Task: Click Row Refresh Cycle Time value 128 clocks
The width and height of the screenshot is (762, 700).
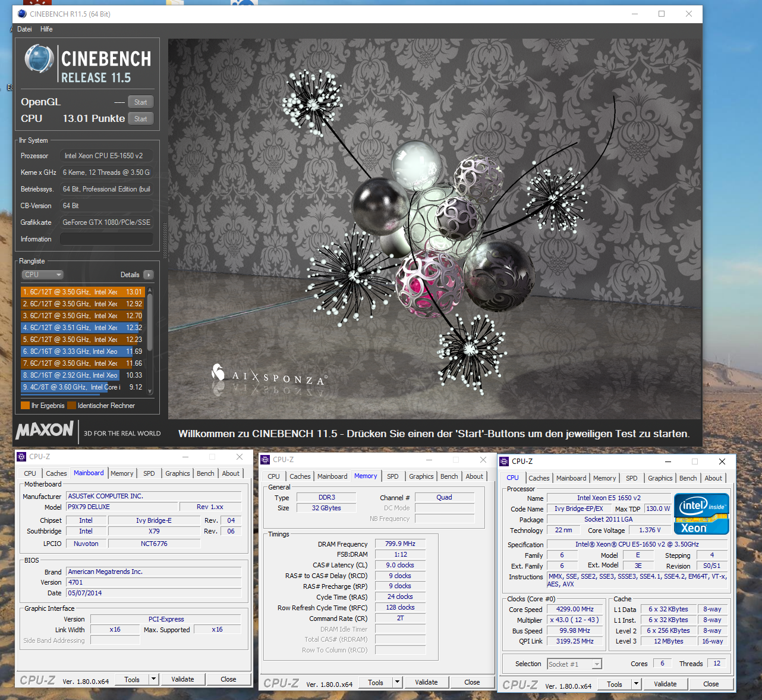Action: [x=400, y=607]
